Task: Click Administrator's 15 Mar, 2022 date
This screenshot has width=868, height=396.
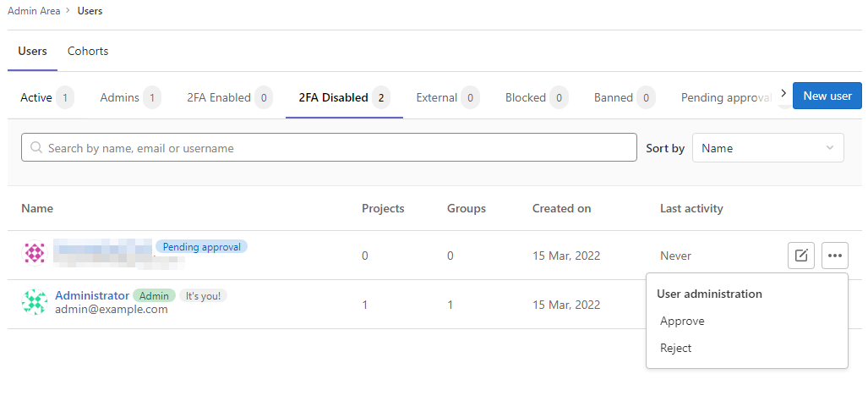Action: click(566, 305)
